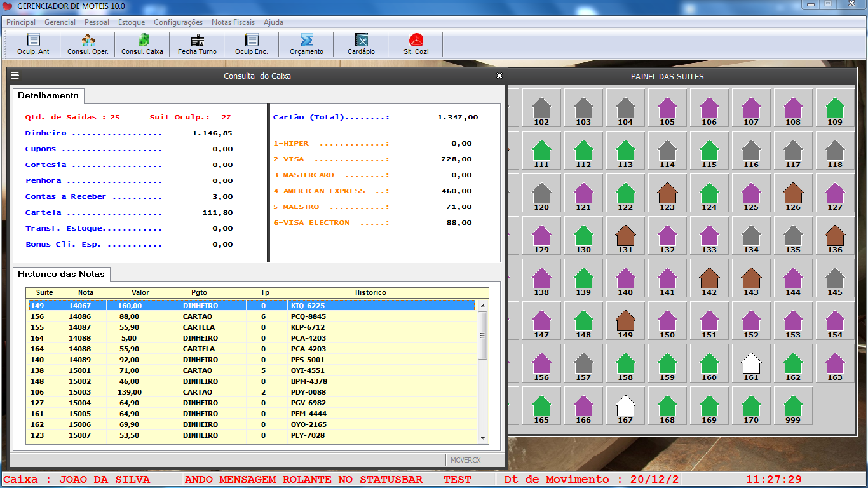This screenshot has height=488, width=868.
Task: Select the Historico das Notas tab
Action: [62, 274]
